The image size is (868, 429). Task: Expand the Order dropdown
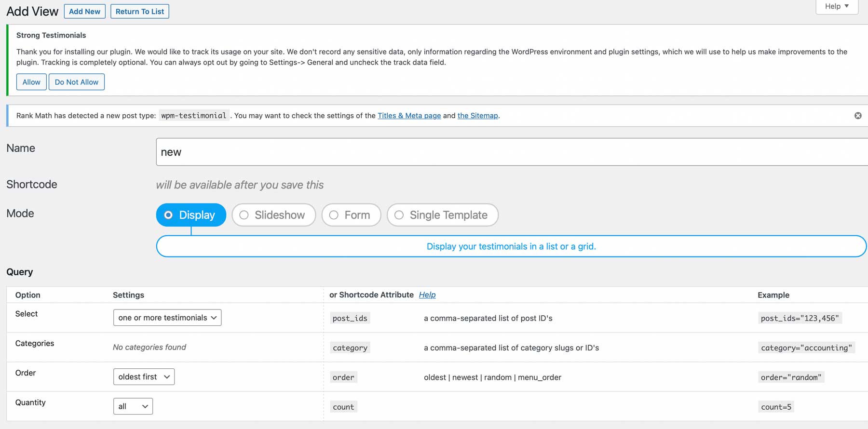click(144, 377)
